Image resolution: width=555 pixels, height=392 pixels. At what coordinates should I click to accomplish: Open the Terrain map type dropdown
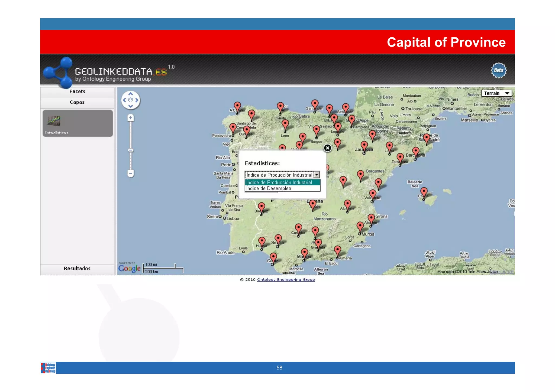497,93
